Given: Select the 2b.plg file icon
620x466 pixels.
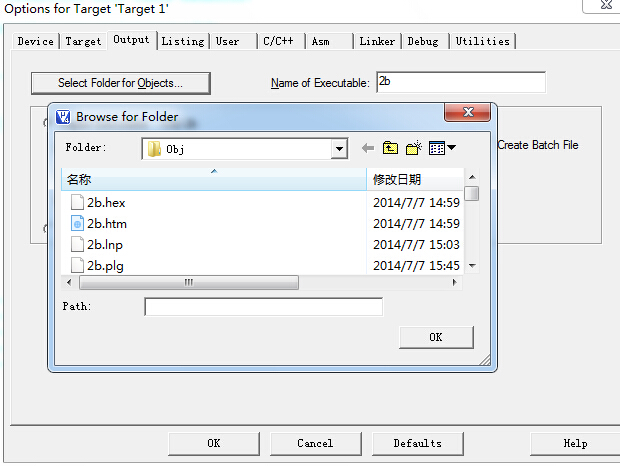Looking at the screenshot, I should click(77, 265).
